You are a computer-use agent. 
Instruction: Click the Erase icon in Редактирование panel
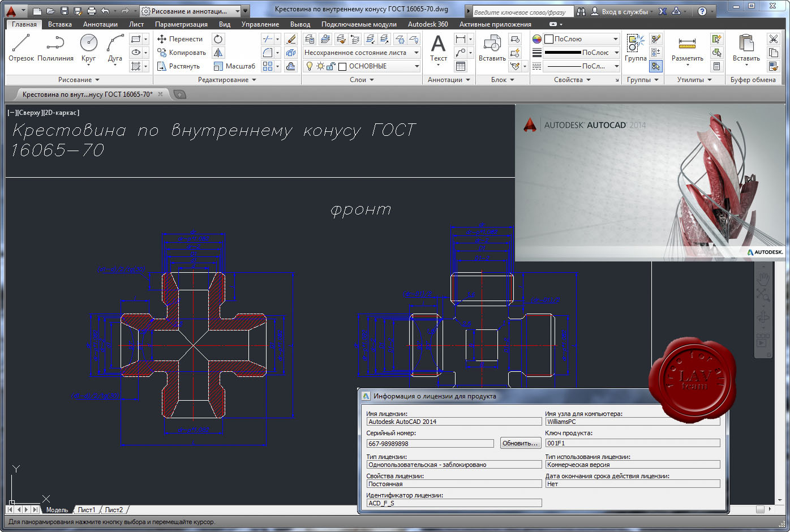[291, 39]
